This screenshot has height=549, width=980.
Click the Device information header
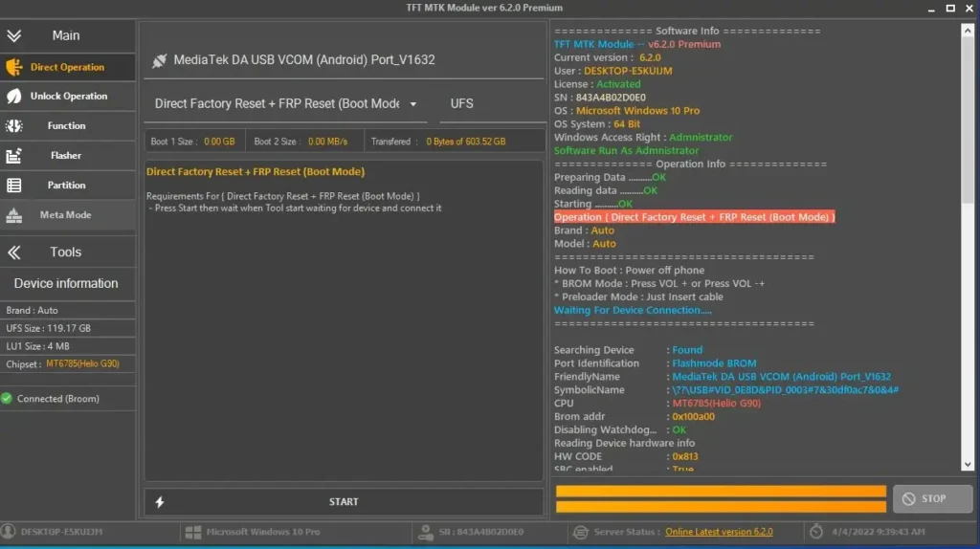(66, 283)
